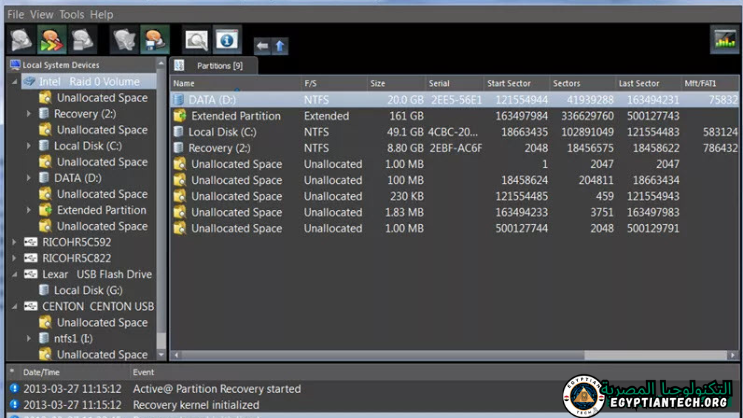This screenshot has width=743, height=418.
Task: Sort list by the Size column header
Action: [378, 83]
